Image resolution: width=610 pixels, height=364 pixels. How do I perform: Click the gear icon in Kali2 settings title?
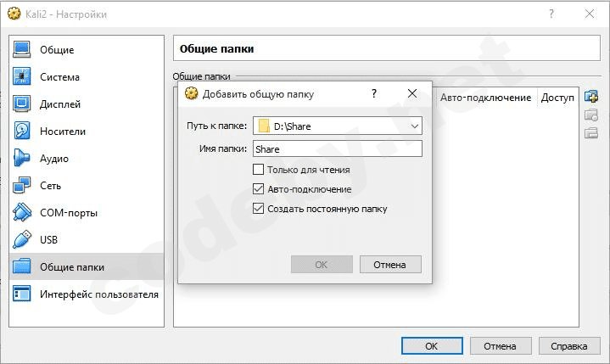tap(14, 14)
